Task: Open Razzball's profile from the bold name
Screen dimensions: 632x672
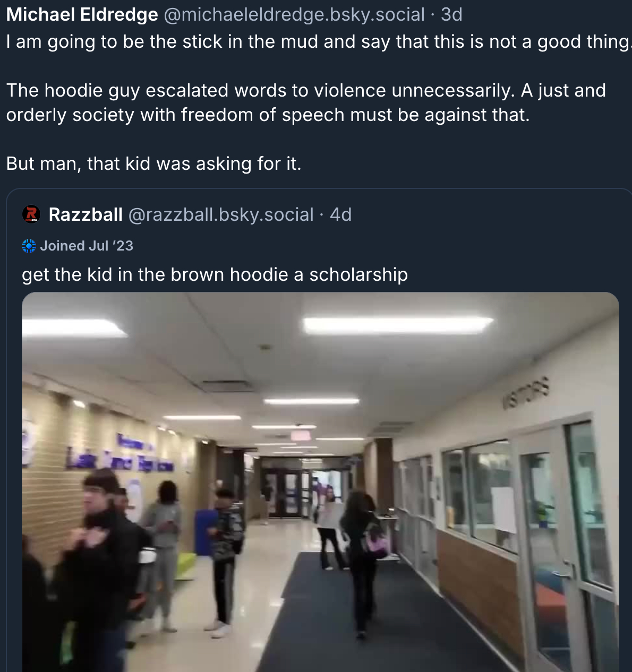Action: pyautogui.click(x=86, y=214)
